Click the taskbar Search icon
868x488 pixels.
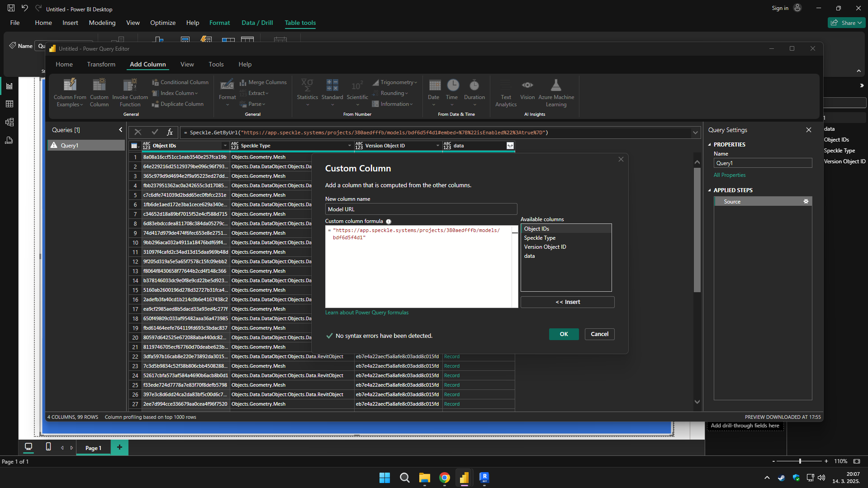[404, 478]
